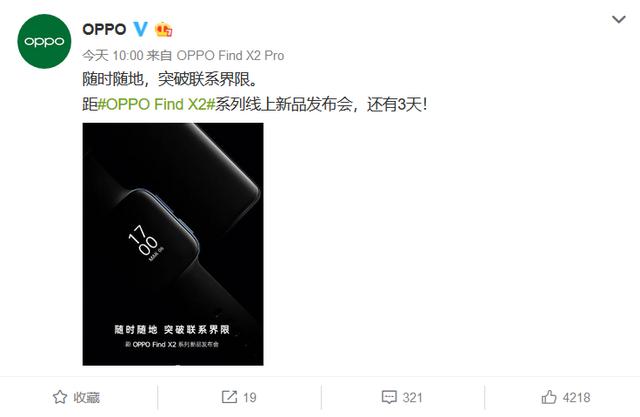
Task: Click the repost share icon
Action: (229, 397)
